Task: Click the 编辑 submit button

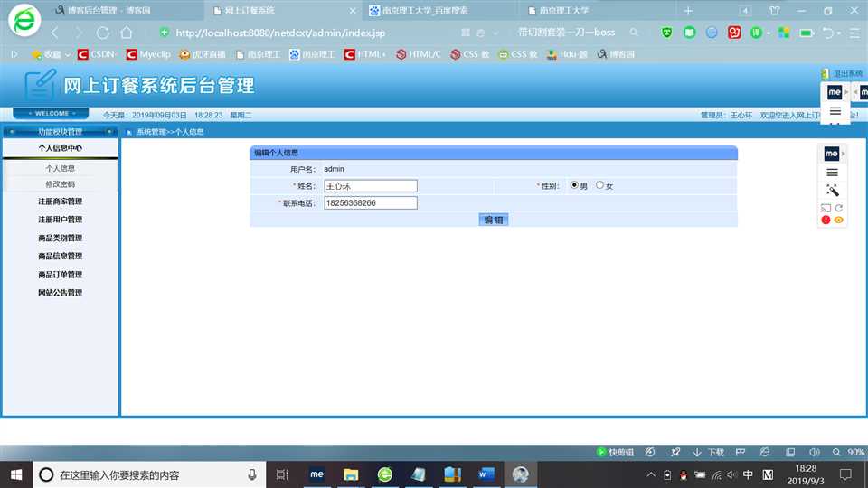Action: pos(494,220)
